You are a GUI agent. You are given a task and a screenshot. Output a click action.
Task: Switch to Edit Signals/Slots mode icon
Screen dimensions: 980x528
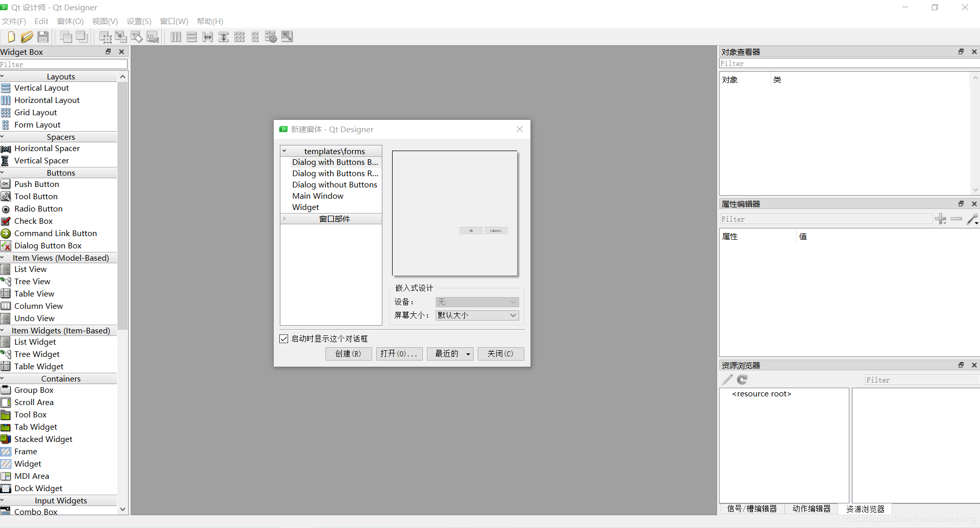pos(121,36)
